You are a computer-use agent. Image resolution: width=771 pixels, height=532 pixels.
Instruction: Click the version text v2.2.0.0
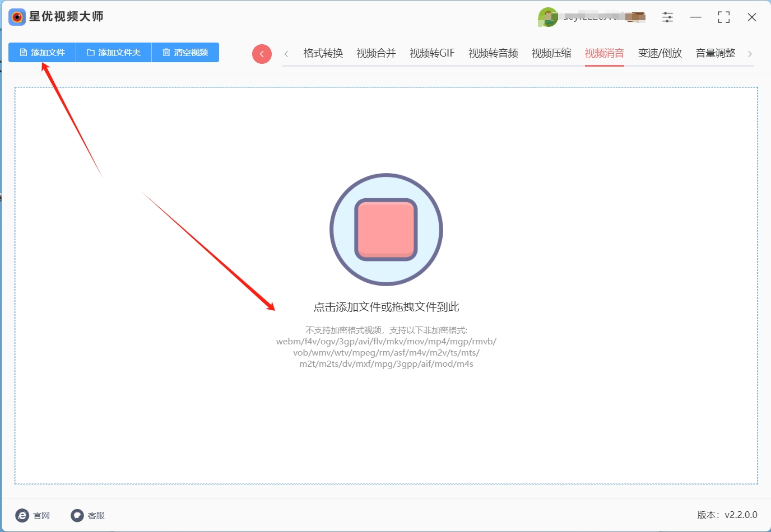pos(727,515)
